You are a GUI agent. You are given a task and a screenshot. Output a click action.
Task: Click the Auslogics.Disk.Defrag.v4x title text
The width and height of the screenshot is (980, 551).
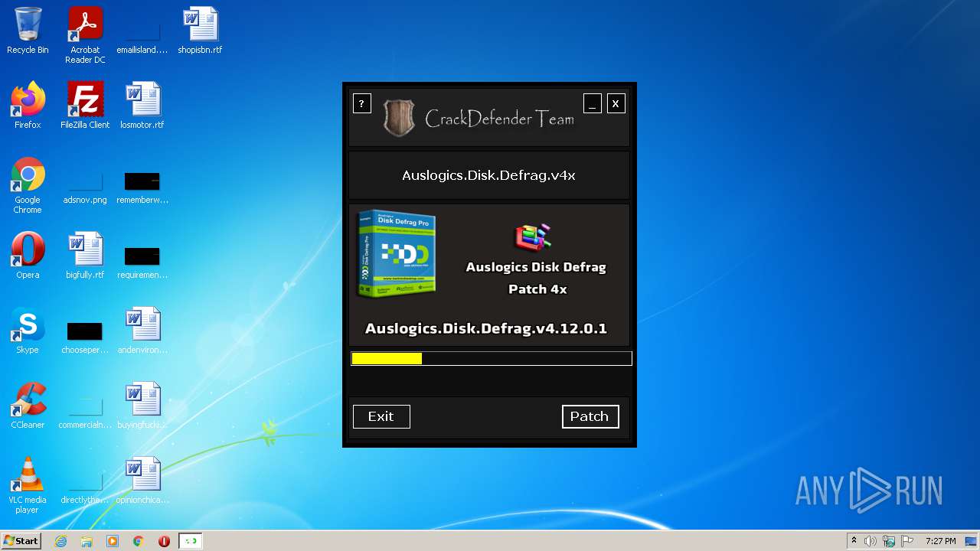pos(488,175)
